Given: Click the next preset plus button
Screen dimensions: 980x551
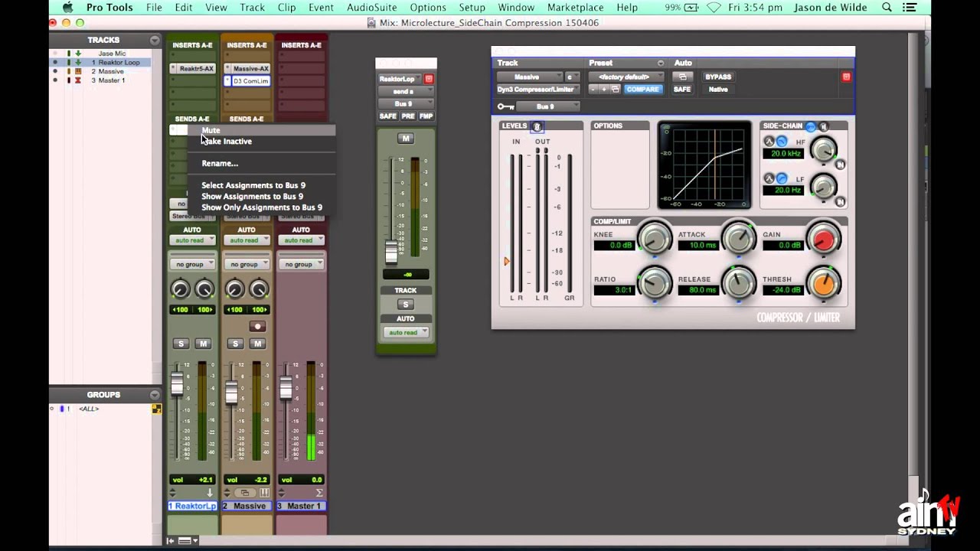Looking at the screenshot, I should 603,90.
